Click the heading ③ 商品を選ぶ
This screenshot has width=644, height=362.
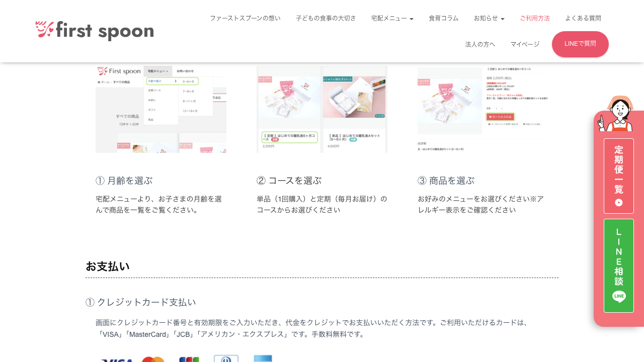click(x=446, y=180)
